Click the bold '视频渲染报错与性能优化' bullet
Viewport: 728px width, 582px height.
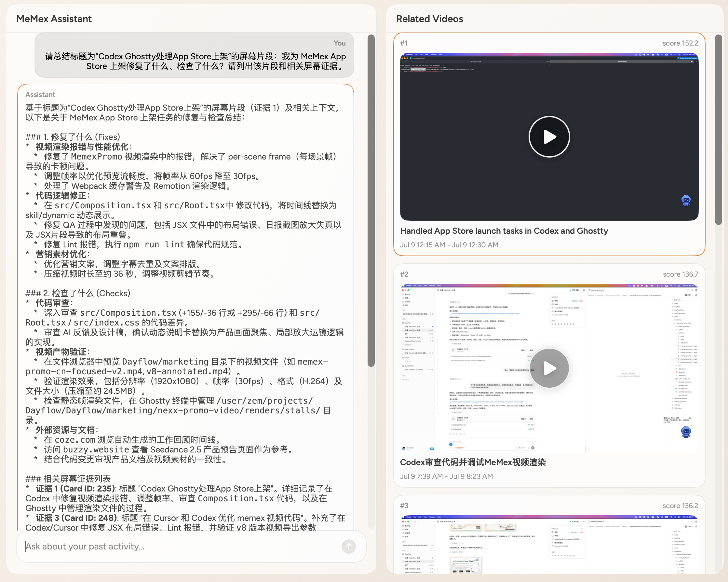coord(82,147)
